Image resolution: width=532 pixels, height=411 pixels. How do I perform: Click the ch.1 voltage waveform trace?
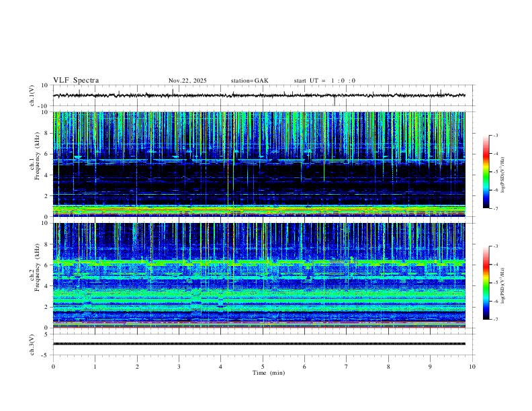coord(259,95)
